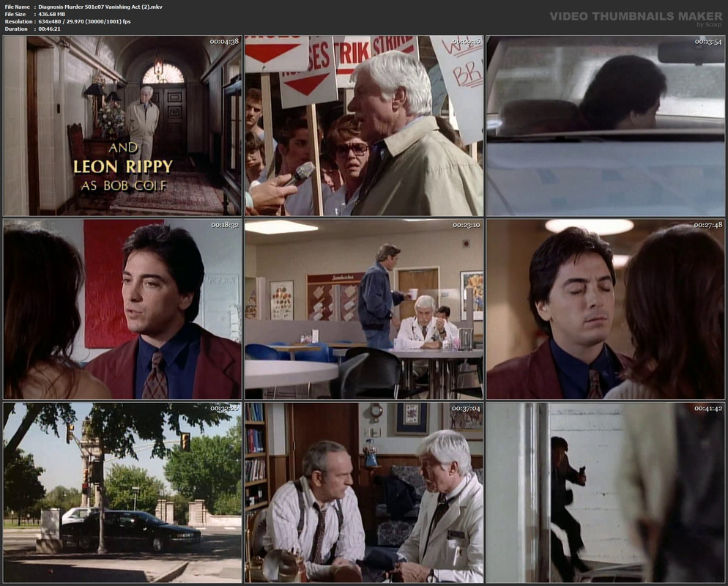Screen dimensions: 728x586
Task: Open the street scene thumbnail at 00:32:26
Action: tap(122, 493)
